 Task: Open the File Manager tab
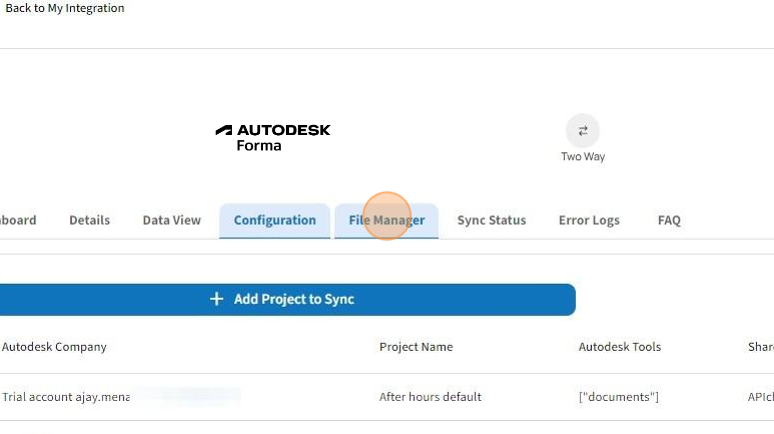click(386, 220)
